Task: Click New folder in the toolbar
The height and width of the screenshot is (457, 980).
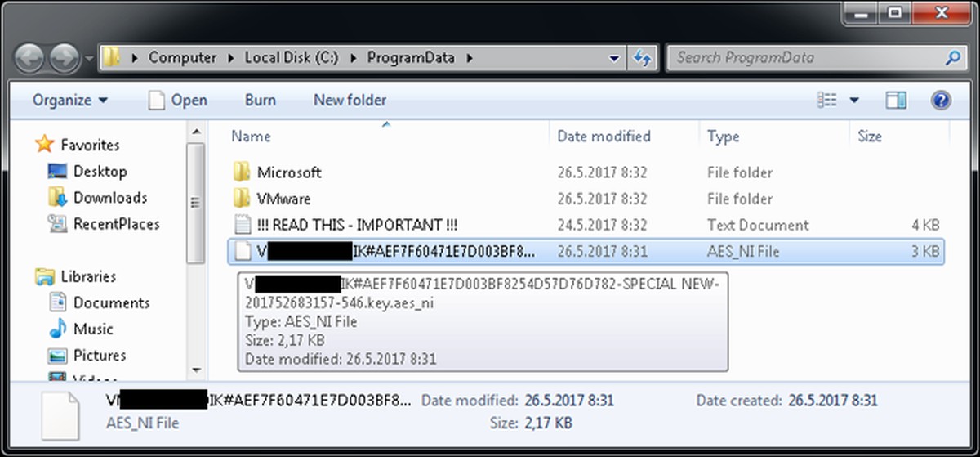Action: pyautogui.click(x=350, y=100)
